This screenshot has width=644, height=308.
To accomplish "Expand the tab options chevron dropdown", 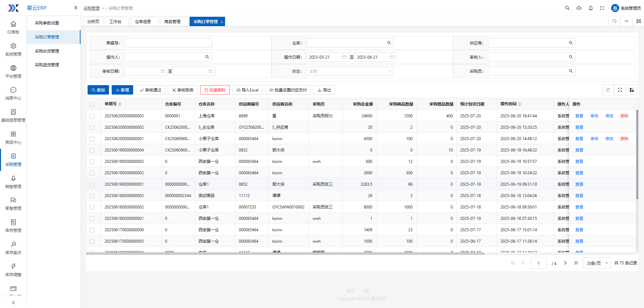I will pyautogui.click(x=626, y=21).
